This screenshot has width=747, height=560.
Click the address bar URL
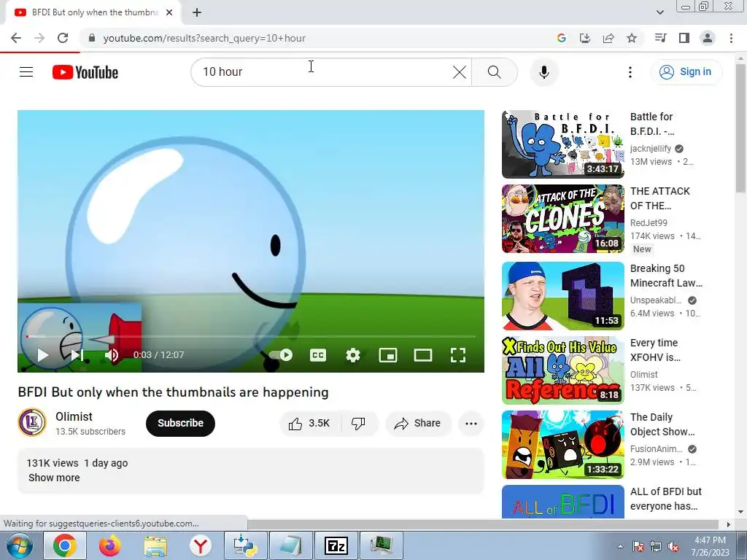(204, 38)
